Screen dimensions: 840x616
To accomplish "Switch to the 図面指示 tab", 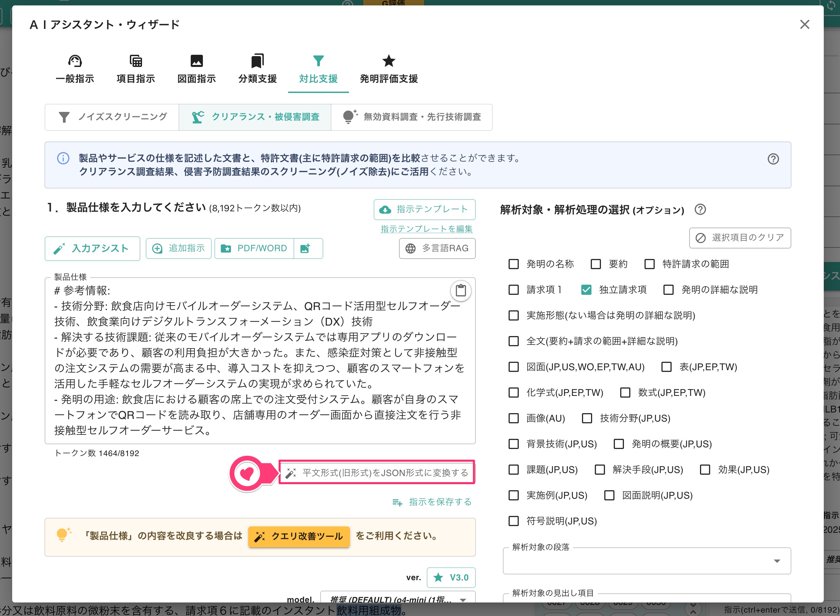I will [x=196, y=69].
